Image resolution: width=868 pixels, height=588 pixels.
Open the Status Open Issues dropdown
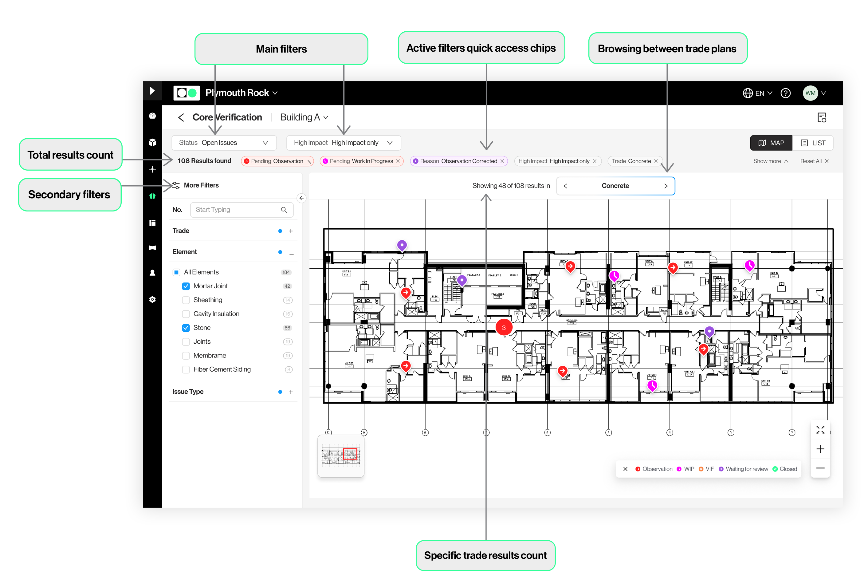pyautogui.click(x=224, y=143)
